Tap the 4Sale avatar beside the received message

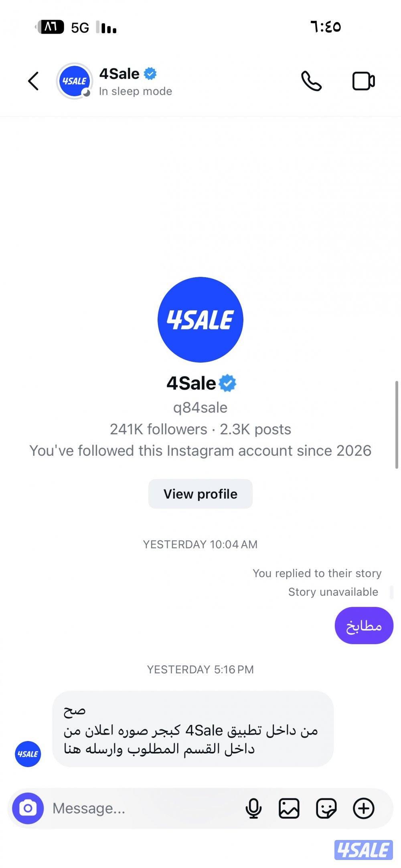28,754
